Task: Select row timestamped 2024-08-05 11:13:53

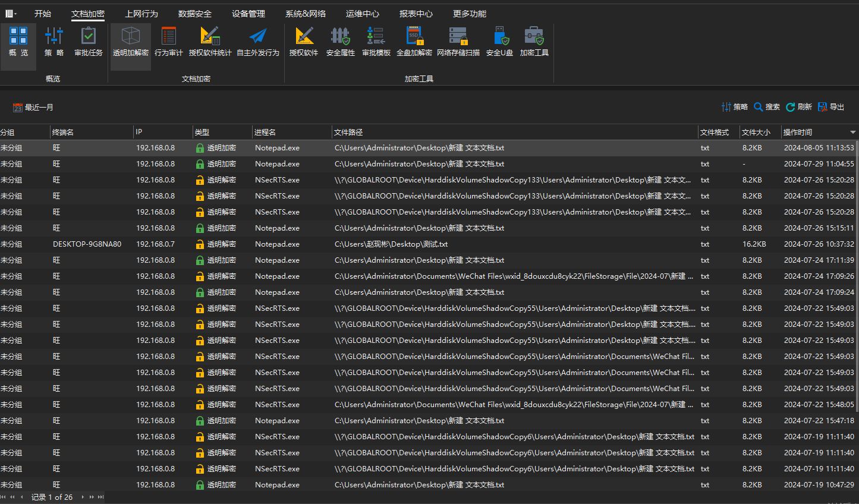Action: click(429, 148)
